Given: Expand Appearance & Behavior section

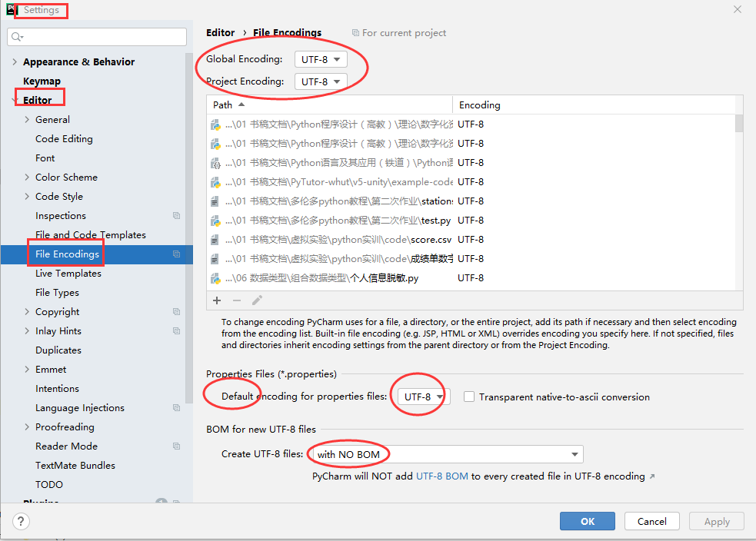Looking at the screenshot, I should [x=15, y=61].
